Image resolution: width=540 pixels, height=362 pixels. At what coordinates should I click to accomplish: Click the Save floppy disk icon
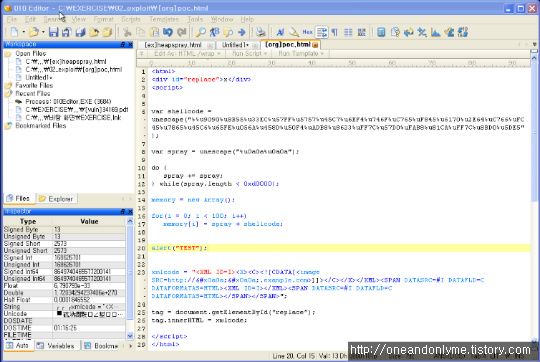click(x=53, y=32)
